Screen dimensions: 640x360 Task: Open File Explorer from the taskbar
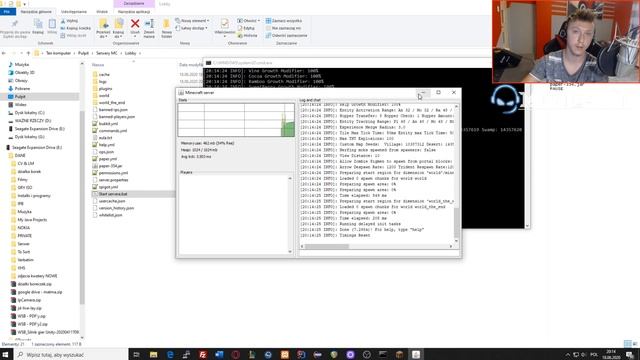coord(153,354)
